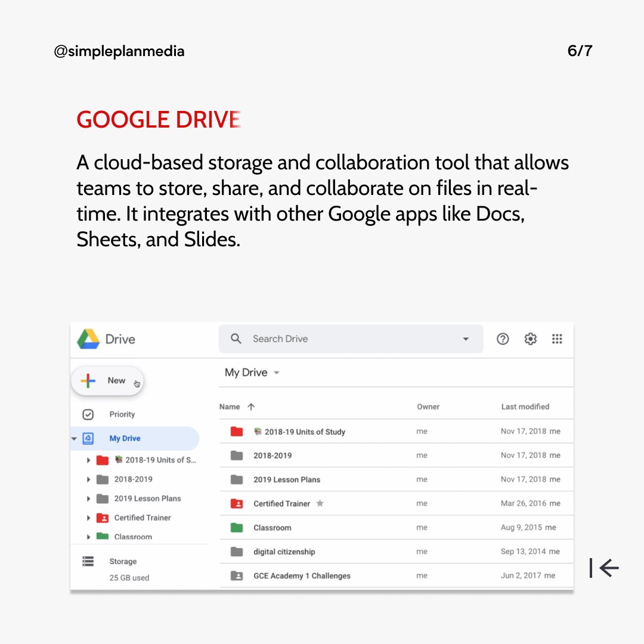Open the search options dropdown arrow
644x644 pixels.
pos(466,339)
